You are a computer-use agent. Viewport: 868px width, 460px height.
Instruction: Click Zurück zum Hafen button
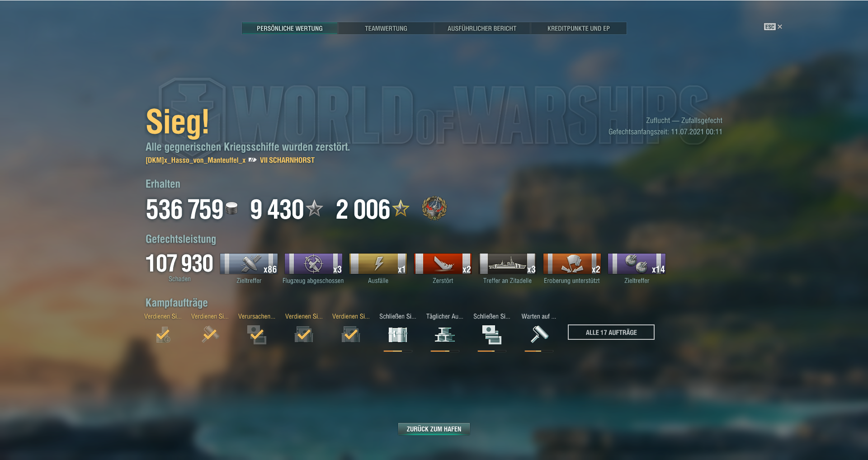[x=434, y=429]
